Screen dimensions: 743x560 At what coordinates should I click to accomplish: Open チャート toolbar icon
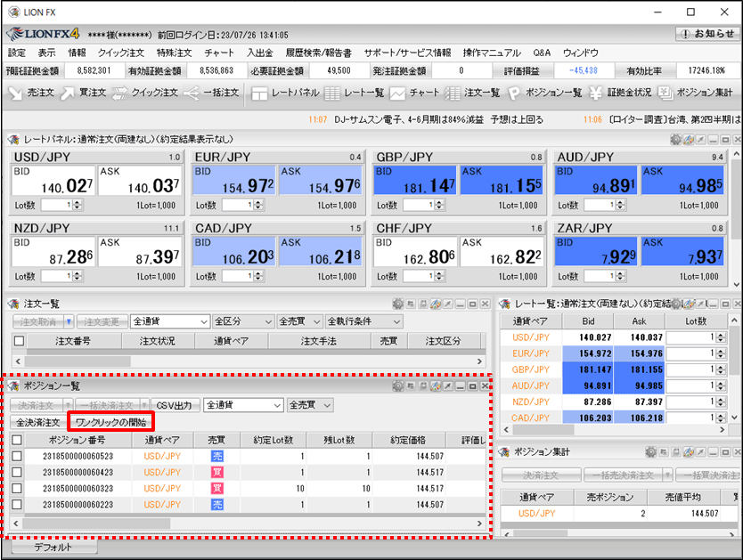click(414, 93)
